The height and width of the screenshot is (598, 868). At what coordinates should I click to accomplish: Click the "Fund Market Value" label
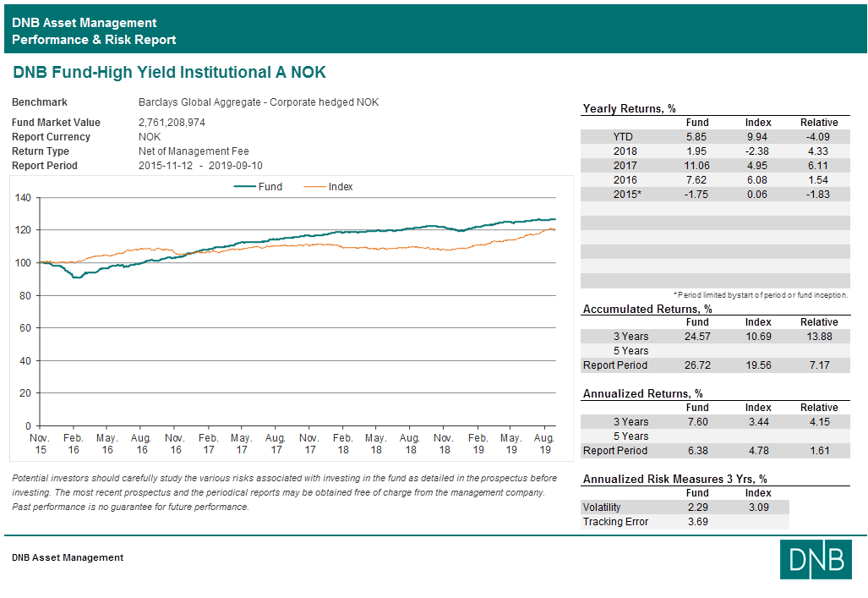click(x=56, y=123)
